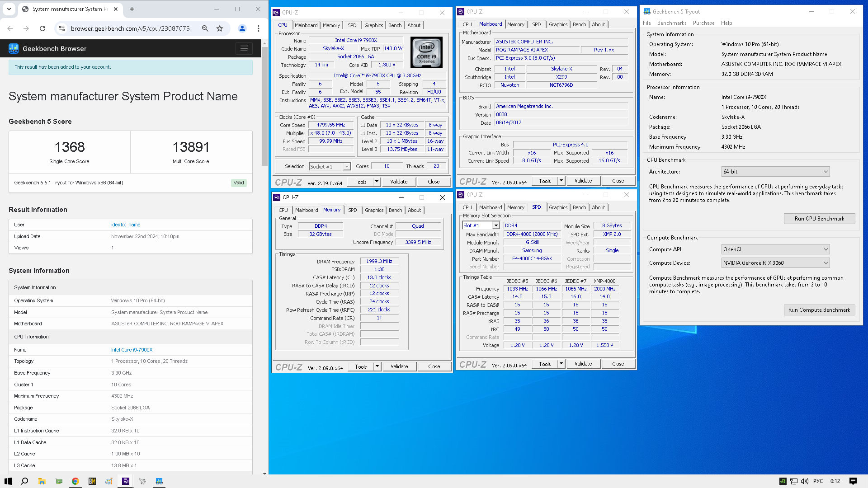Expand Tools arrow in CPU-Z Memory window
This screenshot has width=868, height=488.
(377, 366)
